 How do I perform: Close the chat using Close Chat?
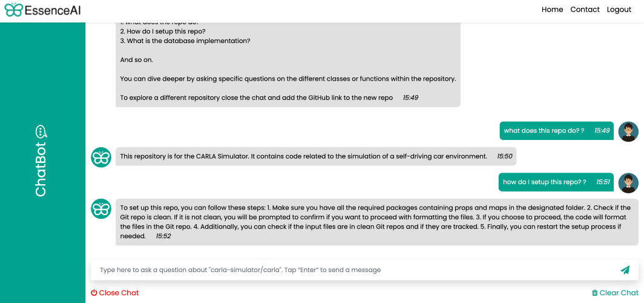(115, 293)
